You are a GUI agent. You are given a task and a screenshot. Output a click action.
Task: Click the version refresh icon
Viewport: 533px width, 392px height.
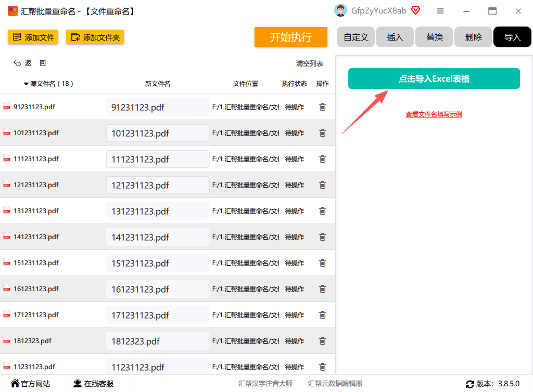pyautogui.click(x=470, y=384)
